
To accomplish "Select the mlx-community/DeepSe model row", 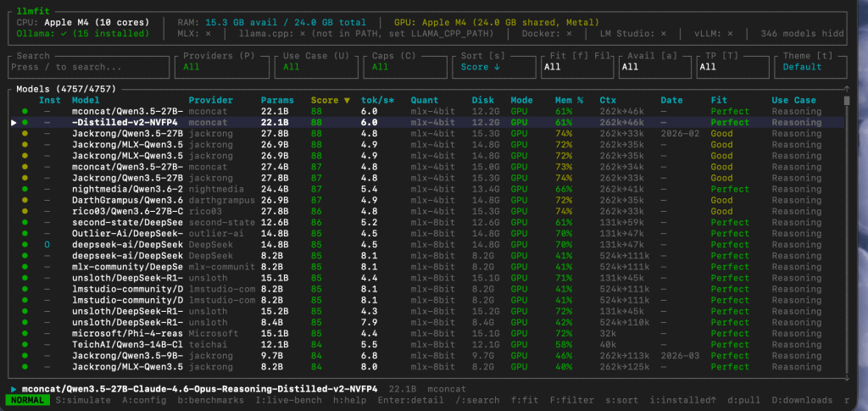I will tap(427, 267).
